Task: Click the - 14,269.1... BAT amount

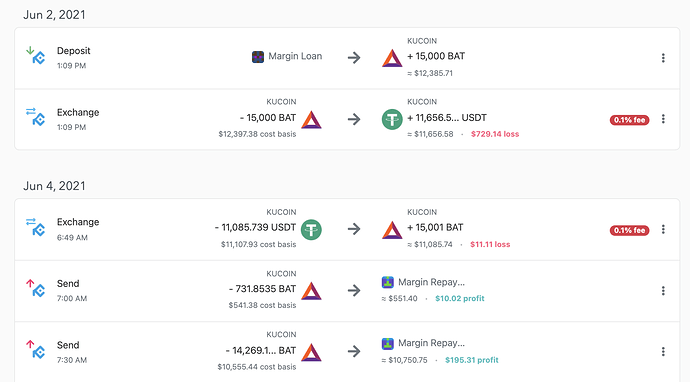Action: tap(261, 351)
